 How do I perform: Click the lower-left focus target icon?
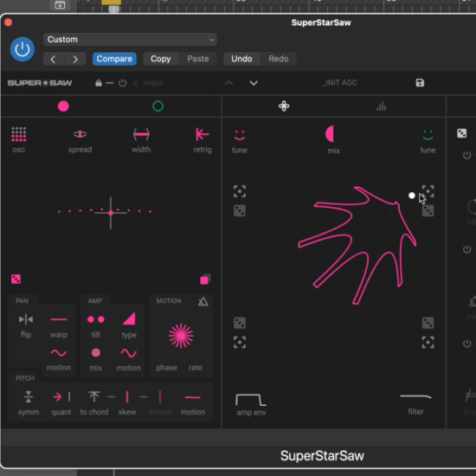(x=240, y=343)
